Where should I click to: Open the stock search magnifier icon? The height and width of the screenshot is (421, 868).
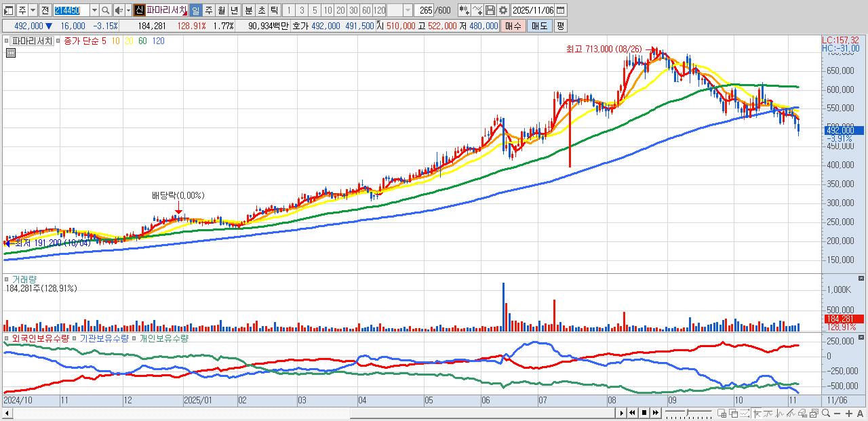[x=106, y=10]
